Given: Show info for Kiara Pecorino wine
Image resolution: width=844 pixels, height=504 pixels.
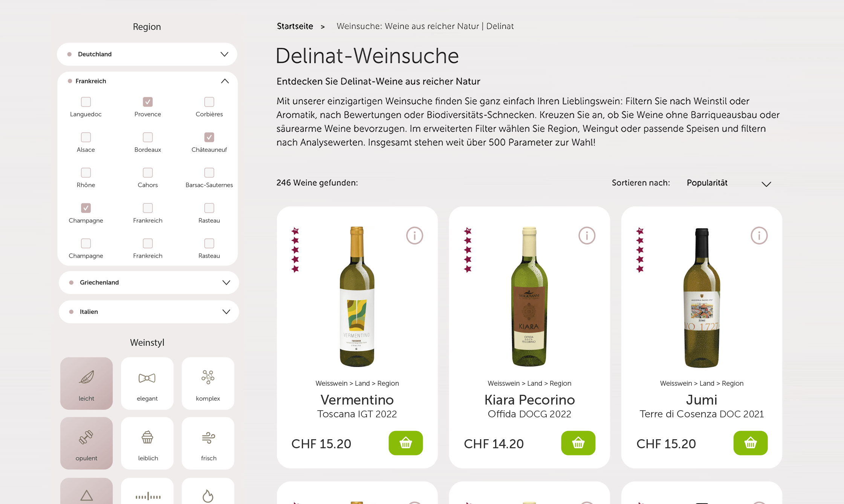Looking at the screenshot, I should [x=587, y=236].
